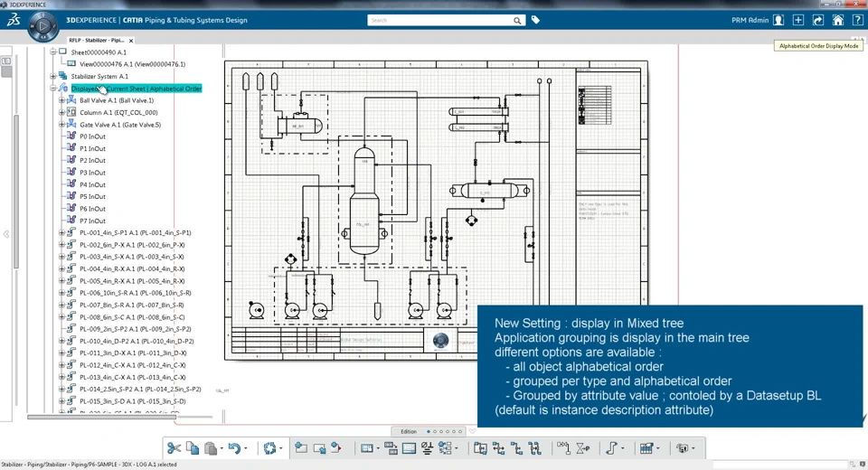Screen dimensions: 868x470
Task: Select the PL-006_10in_S-R A.1 tree item
Action: [x=135, y=293]
